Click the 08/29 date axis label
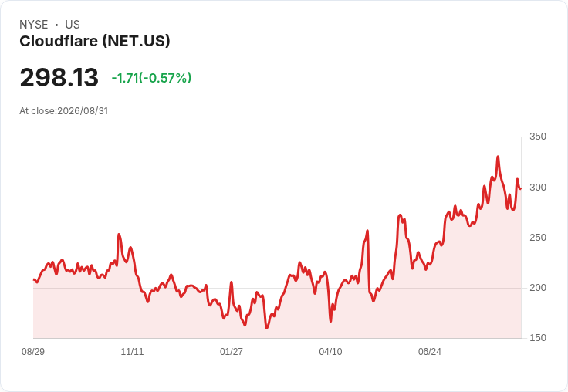 coord(33,351)
